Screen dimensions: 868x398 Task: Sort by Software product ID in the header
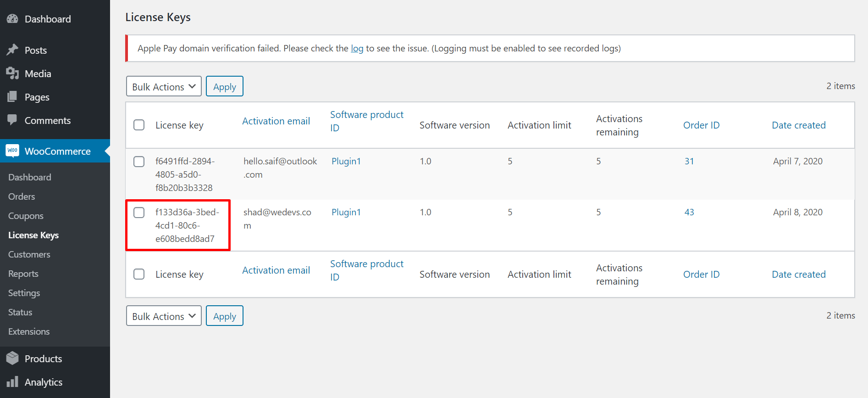coord(367,121)
